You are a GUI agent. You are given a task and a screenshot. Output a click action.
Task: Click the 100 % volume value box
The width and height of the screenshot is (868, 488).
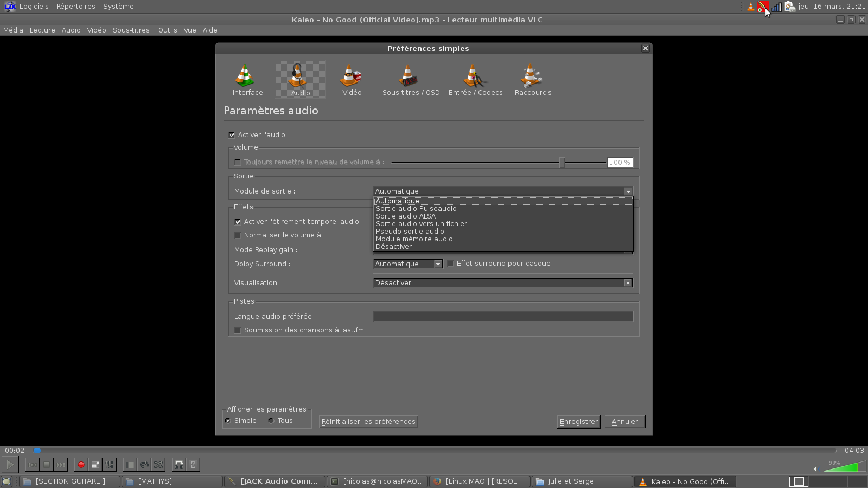620,163
